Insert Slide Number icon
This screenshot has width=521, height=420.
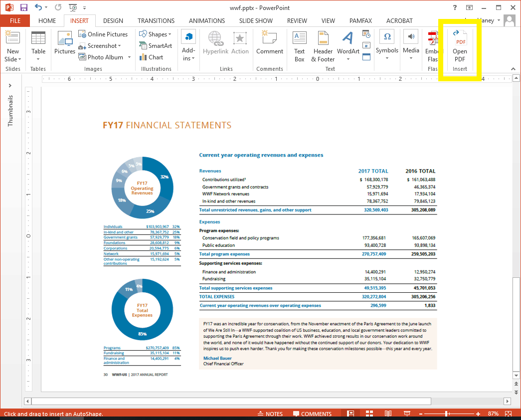pos(366,45)
